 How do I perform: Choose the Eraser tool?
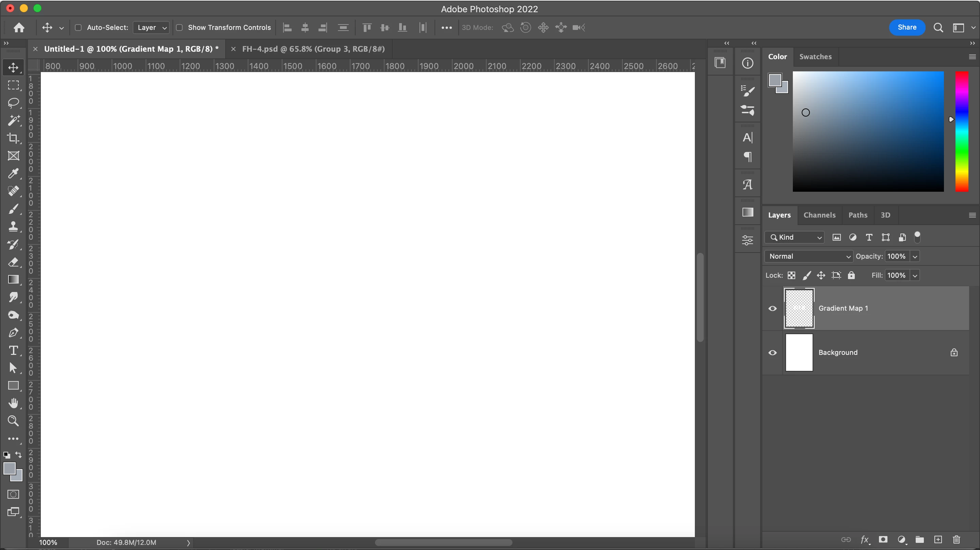[13, 262]
